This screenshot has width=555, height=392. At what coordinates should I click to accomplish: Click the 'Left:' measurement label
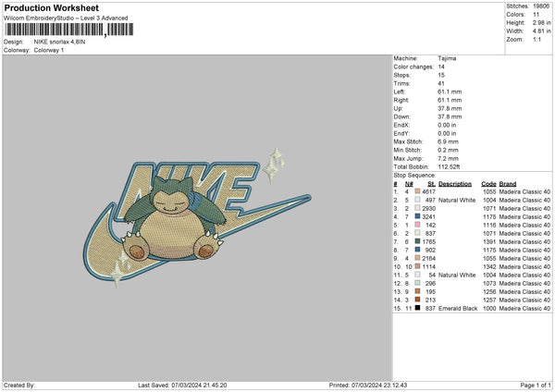pyautogui.click(x=398, y=92)
